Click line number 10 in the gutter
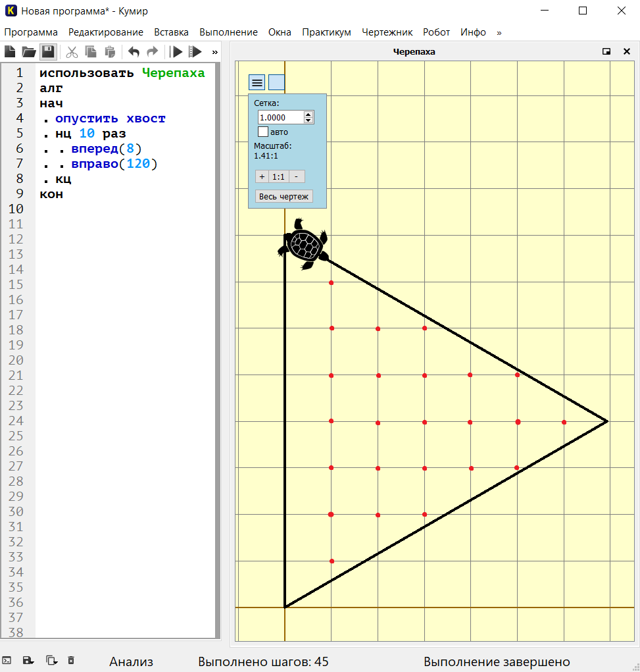 (x=16, y=209)
